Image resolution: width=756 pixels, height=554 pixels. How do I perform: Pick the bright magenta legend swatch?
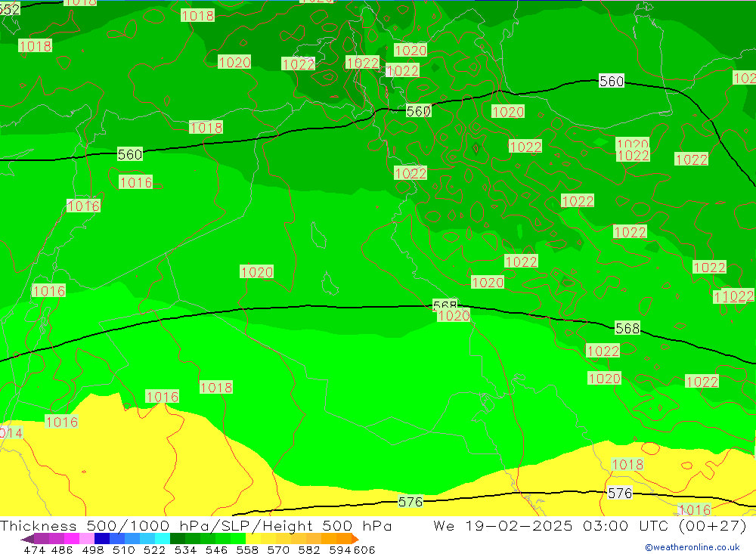pos(72,539)
